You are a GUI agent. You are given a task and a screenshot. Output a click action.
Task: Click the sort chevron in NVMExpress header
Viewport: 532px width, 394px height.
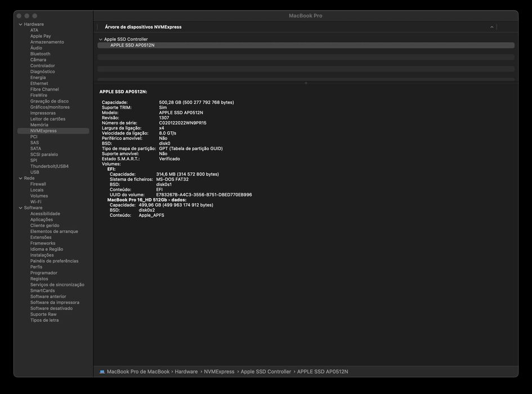tap(491, 27)
